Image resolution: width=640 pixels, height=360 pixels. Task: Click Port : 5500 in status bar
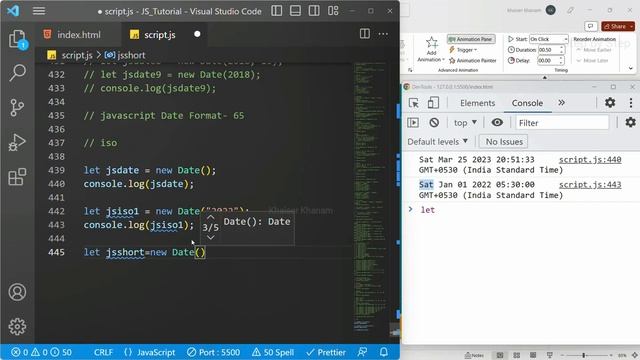point(213,352)
